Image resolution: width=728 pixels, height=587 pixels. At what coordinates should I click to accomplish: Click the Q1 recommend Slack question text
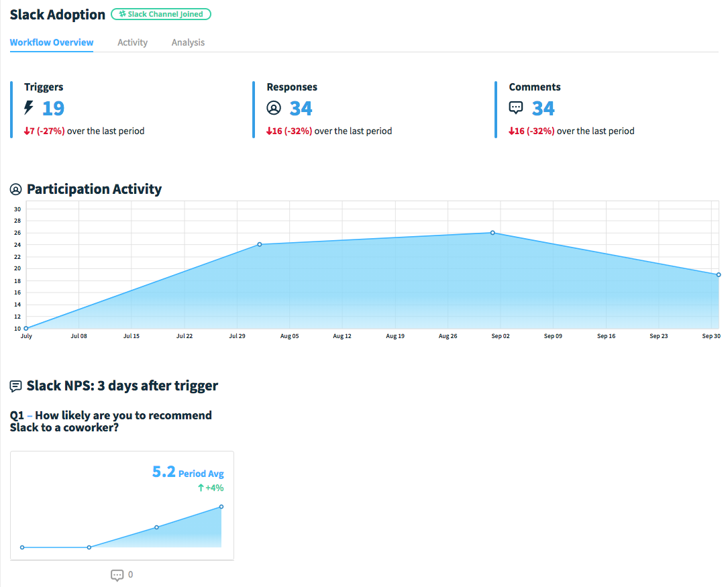pos(111,421)
